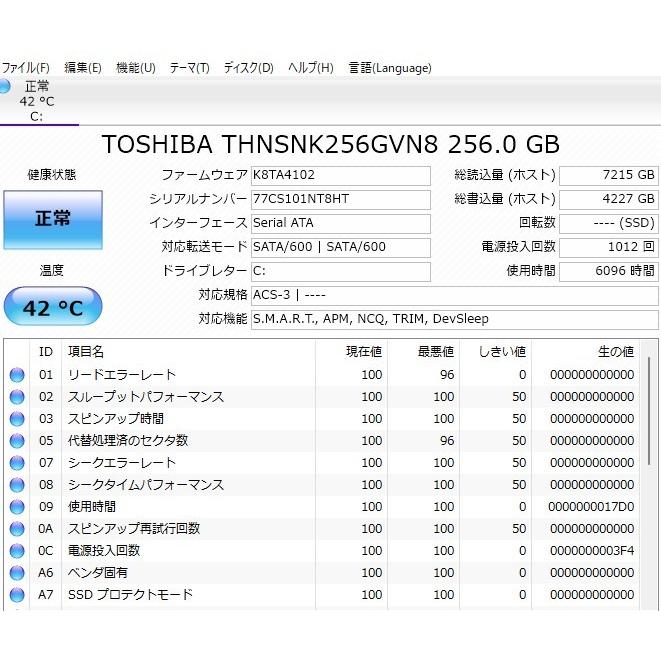Click status icon for 08 シークタイムパフォーマンス
661x661 pixels.
click(x=17, y=485)
